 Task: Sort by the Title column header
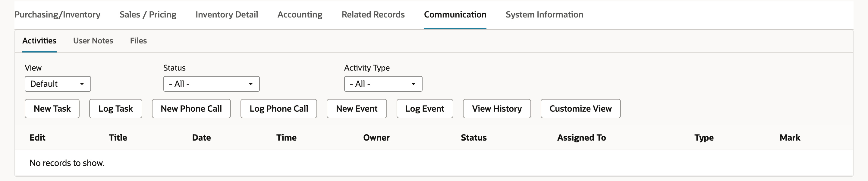tap(118, 138)
